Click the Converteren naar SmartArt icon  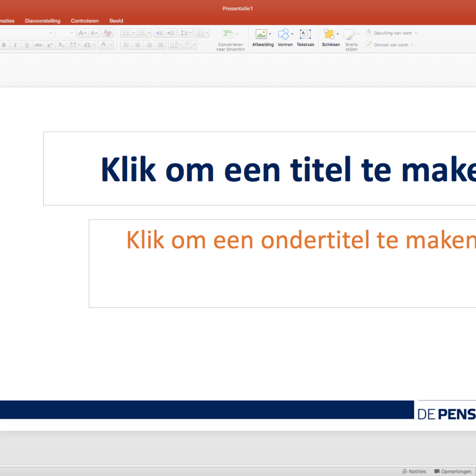[x=229, y=34]
